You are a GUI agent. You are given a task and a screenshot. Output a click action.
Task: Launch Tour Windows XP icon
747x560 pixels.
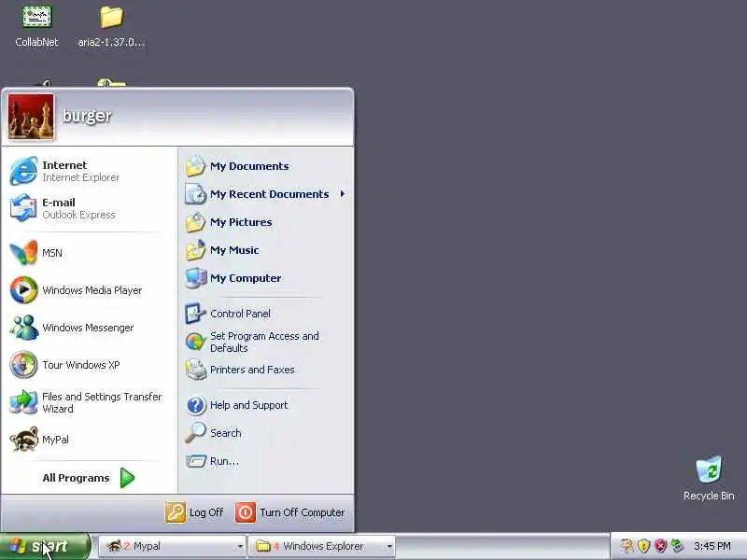point(23,365)
